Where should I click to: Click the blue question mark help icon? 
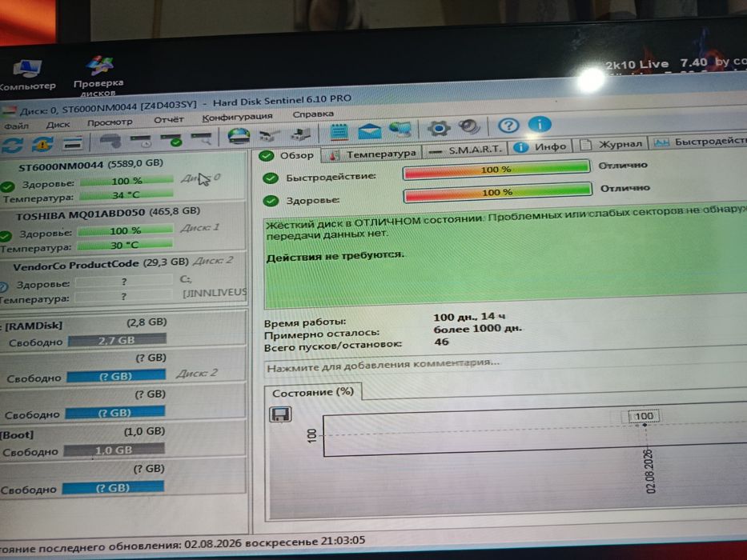coord(508,126)
